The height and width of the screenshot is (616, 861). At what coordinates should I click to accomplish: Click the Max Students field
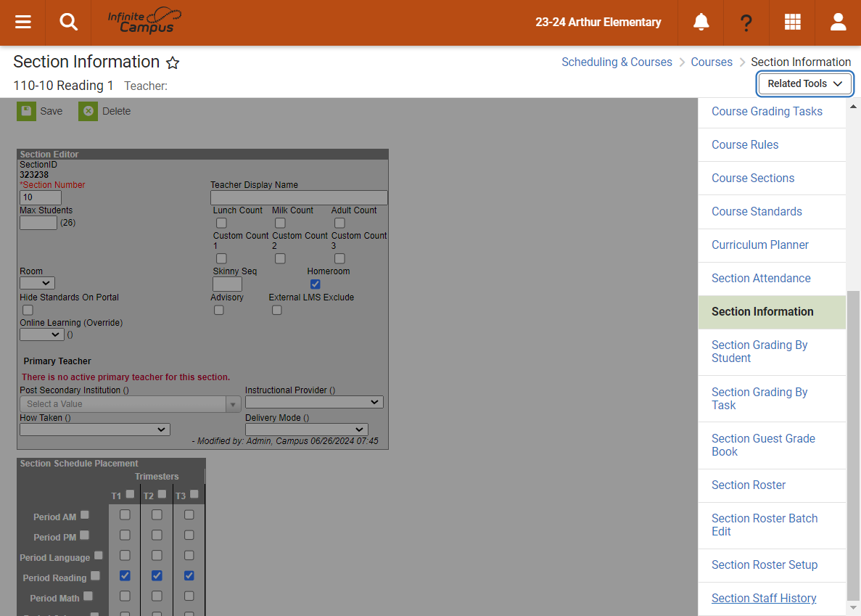[x=38, y=222]
